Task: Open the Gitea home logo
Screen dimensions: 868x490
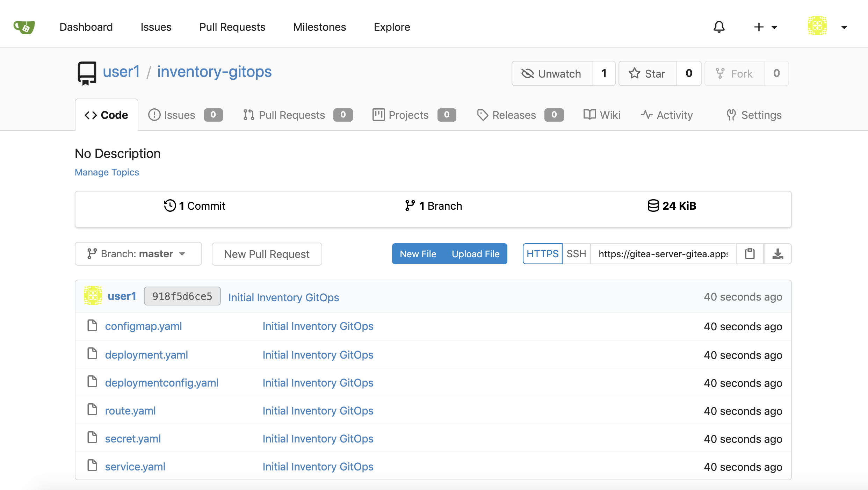Action: click(24, 27)
